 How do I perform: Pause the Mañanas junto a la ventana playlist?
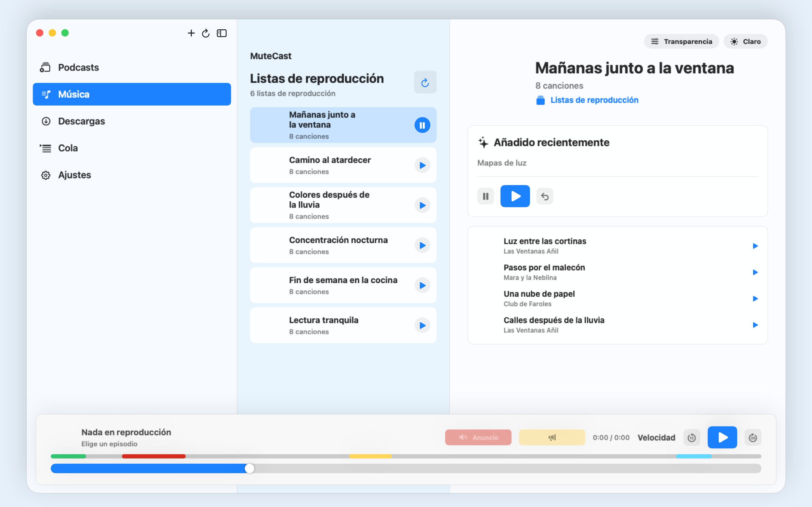tap(422, 125)
